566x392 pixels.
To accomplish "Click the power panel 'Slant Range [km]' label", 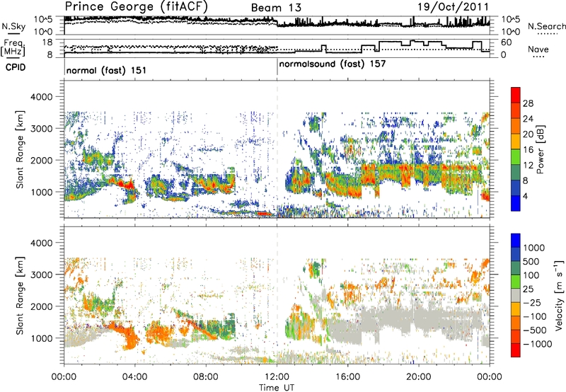I will click(20, 149).
